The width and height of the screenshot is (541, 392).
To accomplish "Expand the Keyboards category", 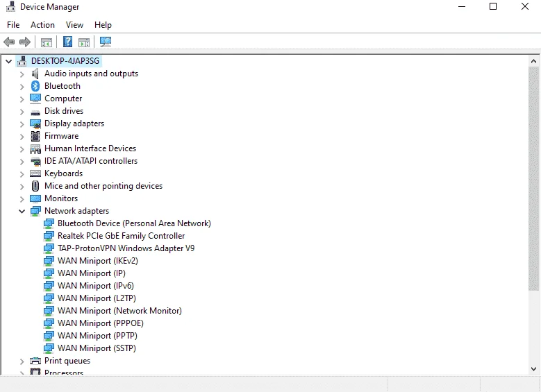I will 22,174.
